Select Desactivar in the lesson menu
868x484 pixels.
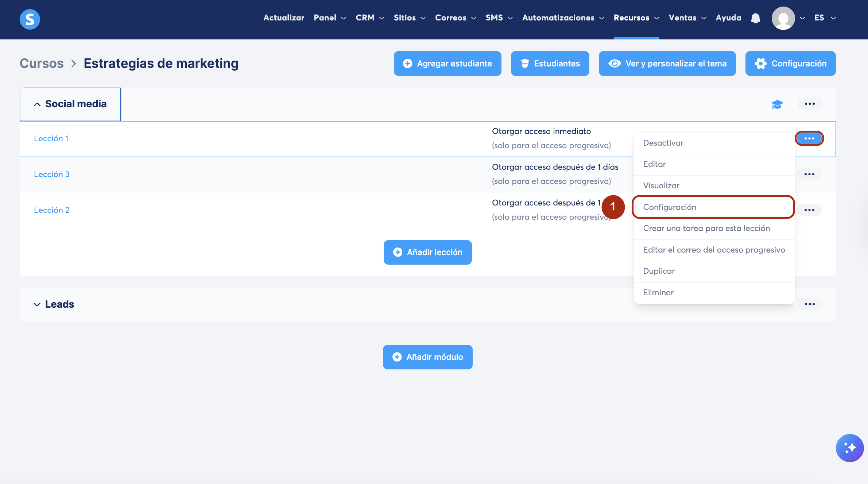click(663, 143)
